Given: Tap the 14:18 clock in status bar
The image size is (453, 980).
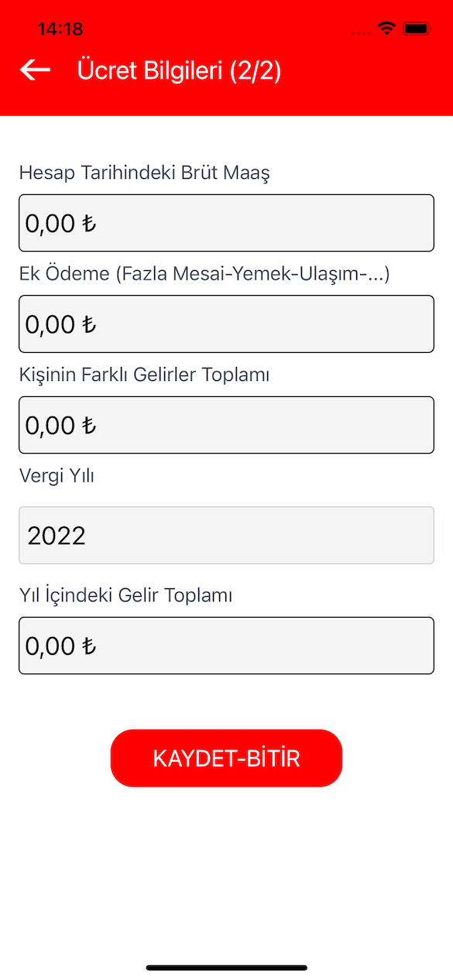Looking at the screenshot, I should pos(60,29).
